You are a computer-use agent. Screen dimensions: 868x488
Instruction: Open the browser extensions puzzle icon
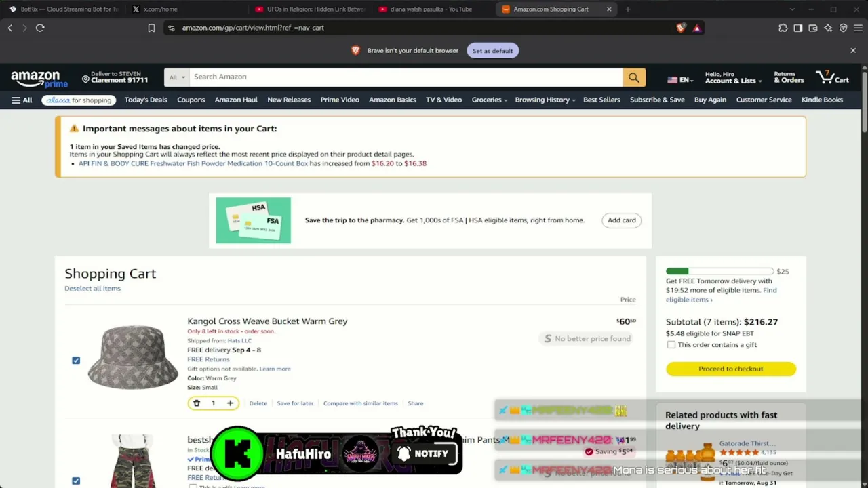(783, 28)
